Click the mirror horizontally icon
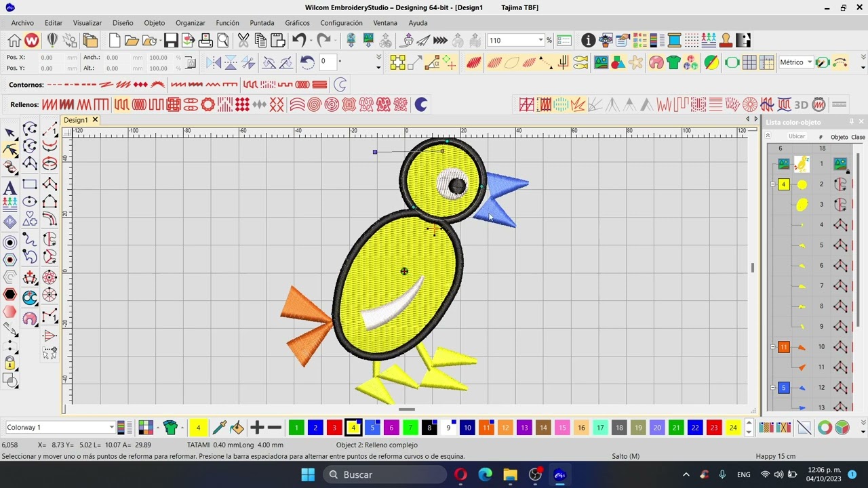 (214, 63)
